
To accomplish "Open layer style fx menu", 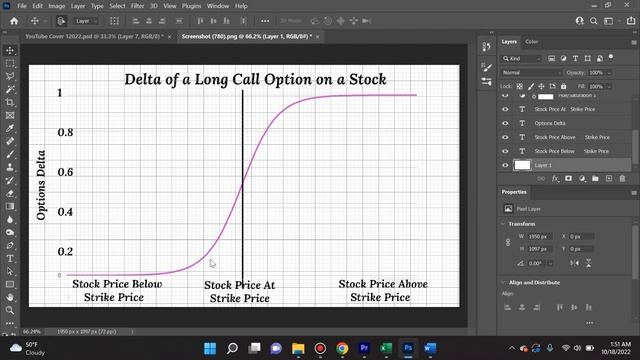I will coord(555,179).
